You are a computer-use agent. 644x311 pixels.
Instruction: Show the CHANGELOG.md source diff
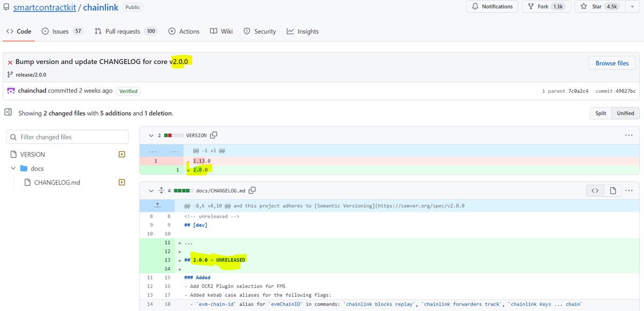tap(595, 190)
